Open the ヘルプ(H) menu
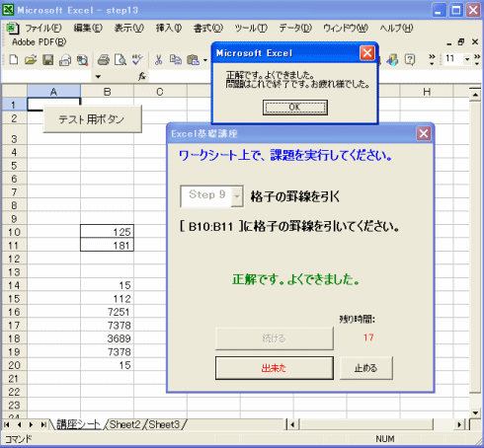This screenshot has height=448, width=484. tap(396, 29)
